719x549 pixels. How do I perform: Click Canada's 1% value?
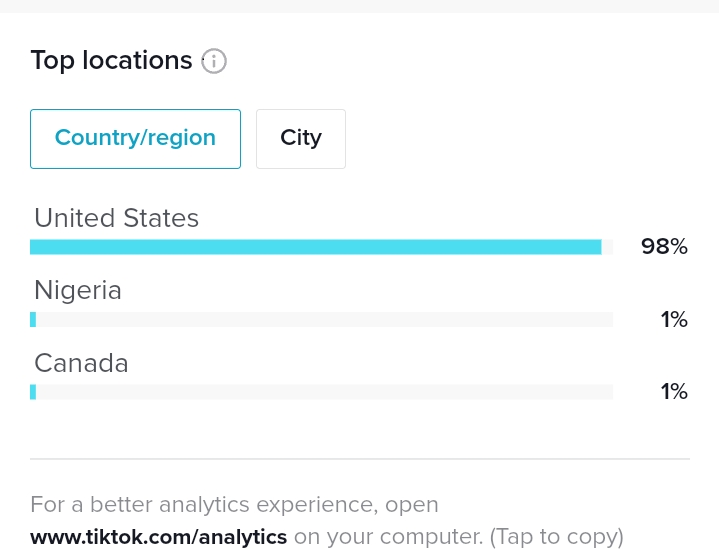[x=674, y=392]
